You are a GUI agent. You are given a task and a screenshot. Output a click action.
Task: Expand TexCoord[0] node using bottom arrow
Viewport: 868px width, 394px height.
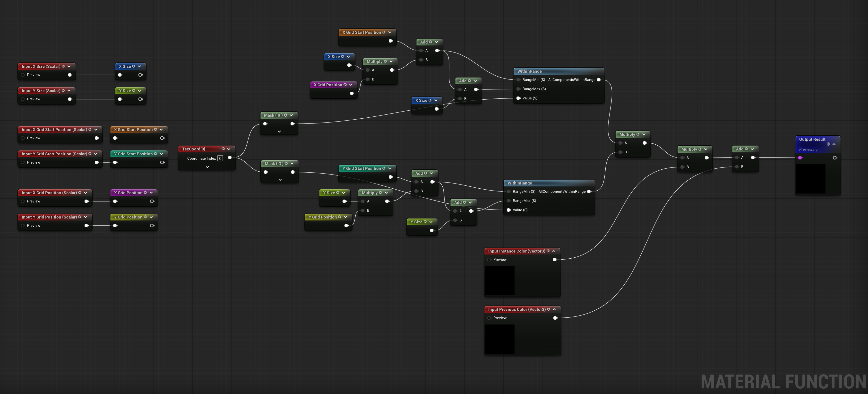pyautogui.click(x=207, y=167)
